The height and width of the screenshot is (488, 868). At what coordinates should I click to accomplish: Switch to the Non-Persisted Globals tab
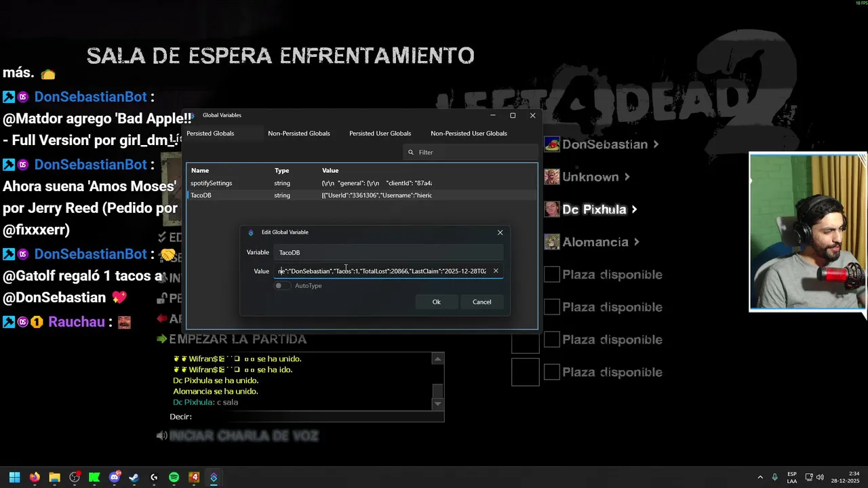[x=299, y=134]
